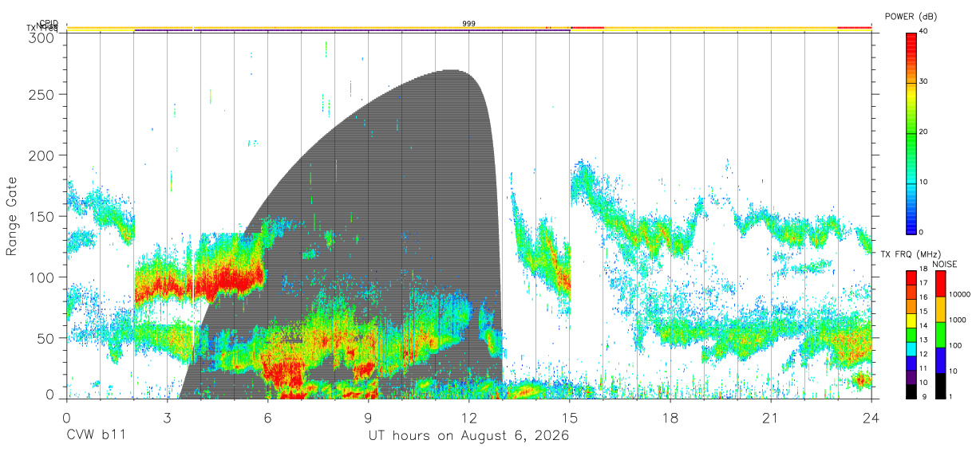Click the x-axis tick label "6"

pos(267,418)
